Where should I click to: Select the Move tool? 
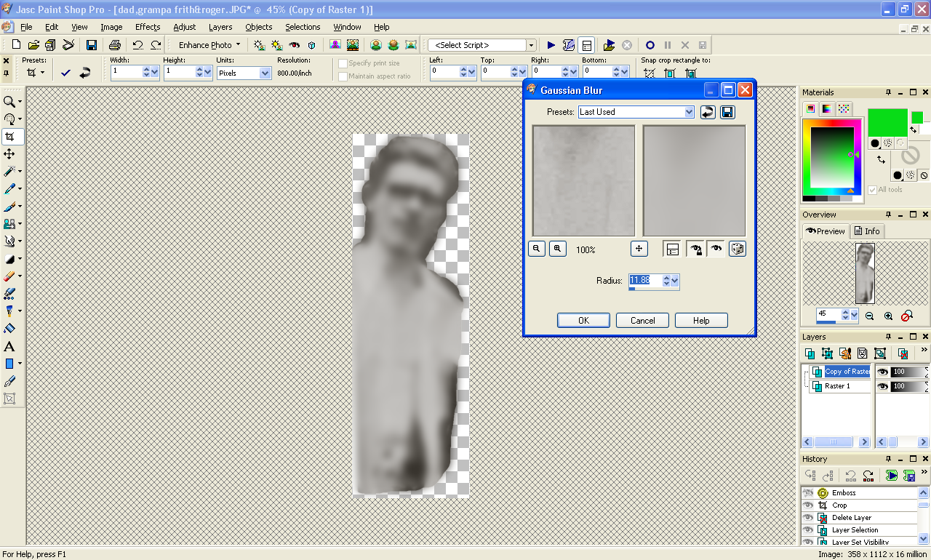pos(9,154)
